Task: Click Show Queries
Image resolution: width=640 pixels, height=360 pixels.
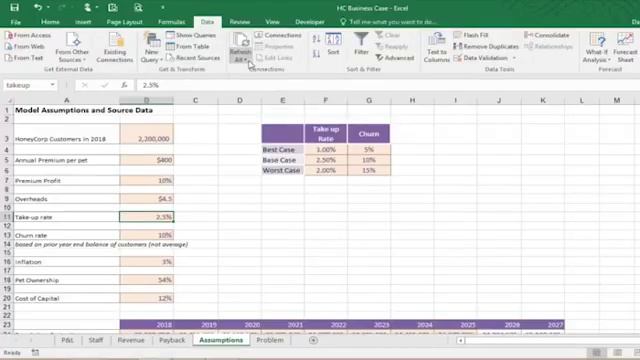Action: (x=191, y=36)
